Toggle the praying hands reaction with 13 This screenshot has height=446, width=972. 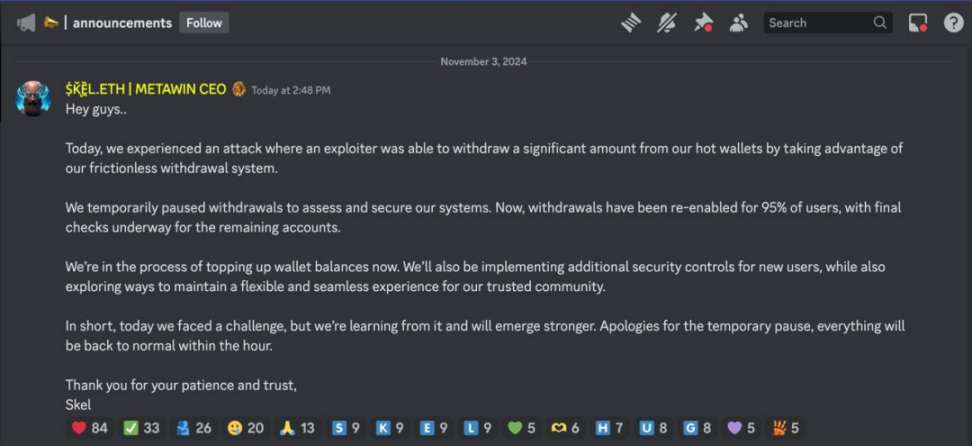coord(297,427)
